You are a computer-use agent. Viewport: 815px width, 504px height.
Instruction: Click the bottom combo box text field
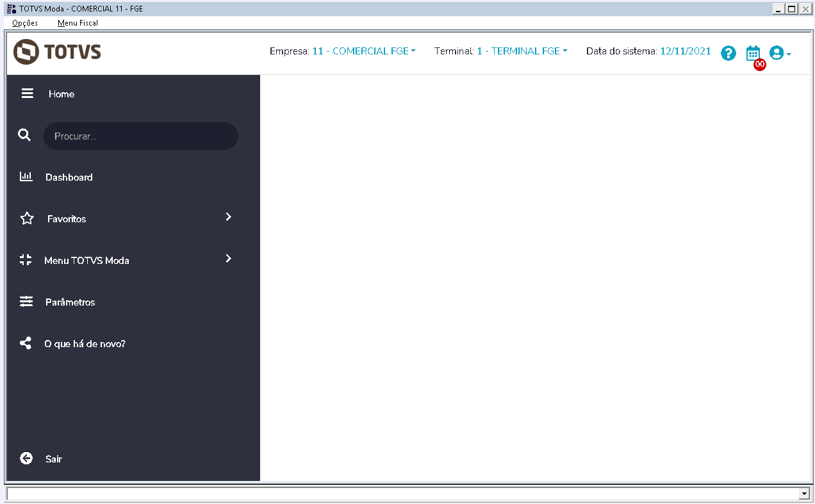[403, 494]
